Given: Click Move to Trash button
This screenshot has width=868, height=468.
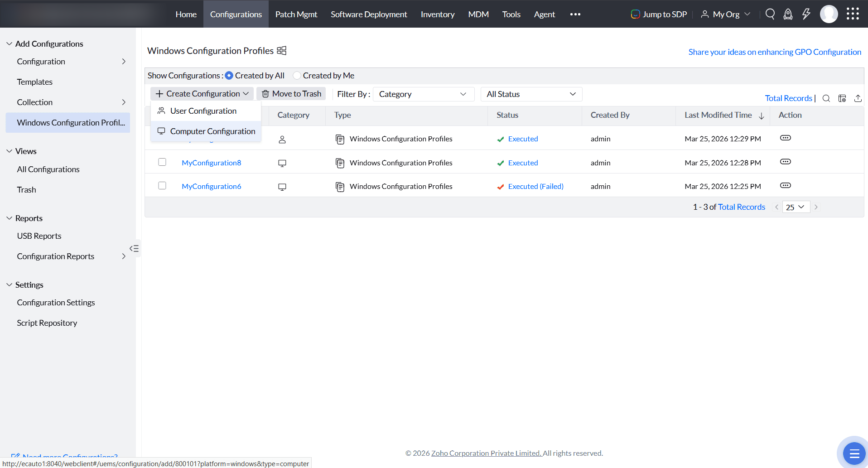Looking at the screenshot, I should [291, 94].
